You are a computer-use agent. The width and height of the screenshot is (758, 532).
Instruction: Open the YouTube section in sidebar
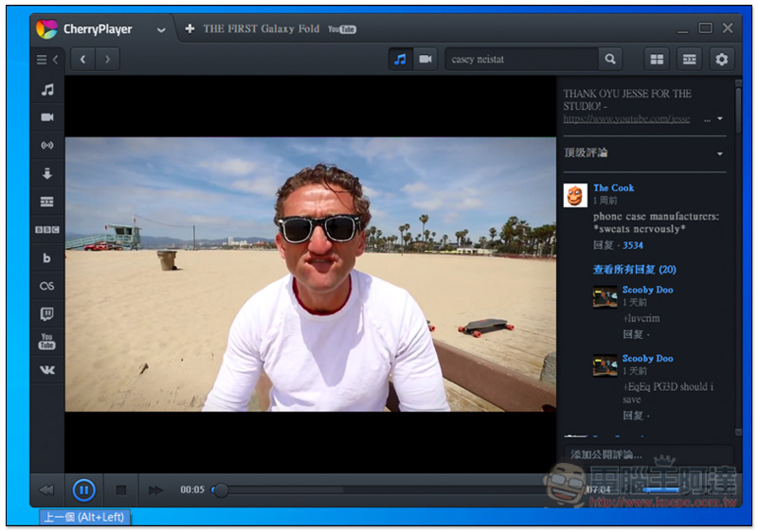pyautogui.click(x=46, y=342)
